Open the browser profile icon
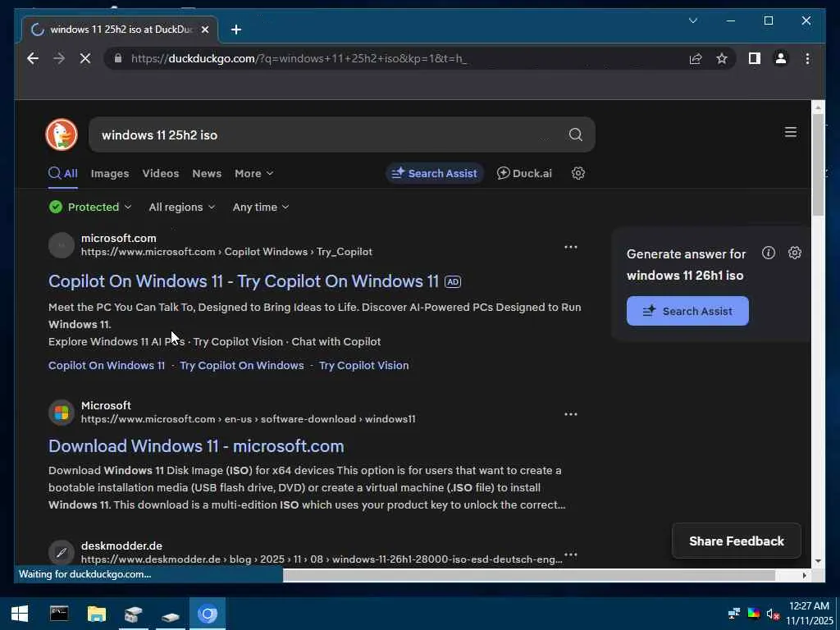 781,58
